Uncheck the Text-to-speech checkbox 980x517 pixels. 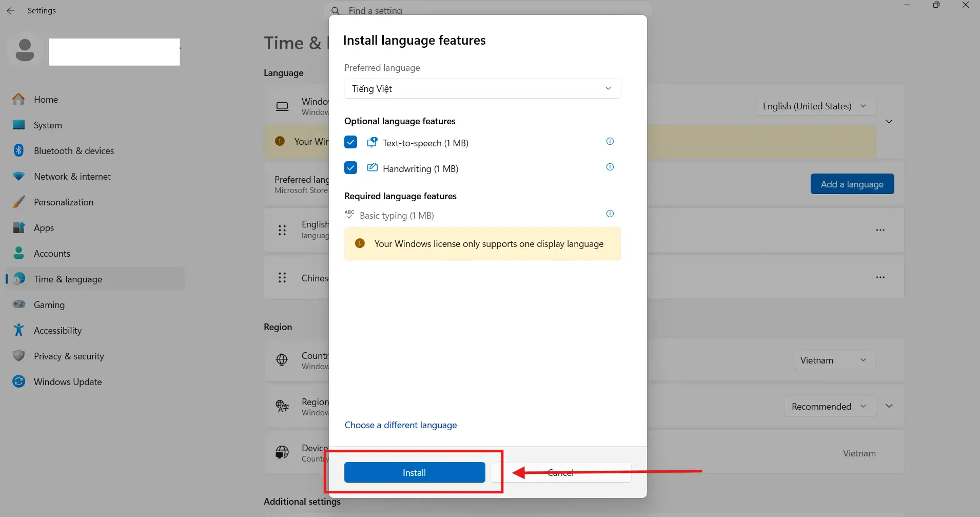coord(350,142)
